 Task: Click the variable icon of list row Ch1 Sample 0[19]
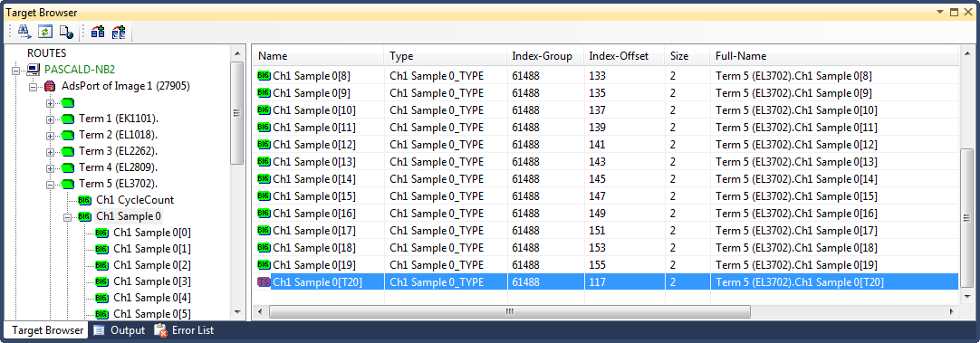264,265
